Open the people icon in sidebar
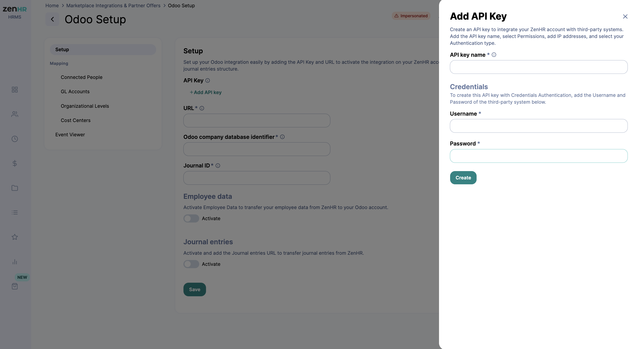 point(15,114)
